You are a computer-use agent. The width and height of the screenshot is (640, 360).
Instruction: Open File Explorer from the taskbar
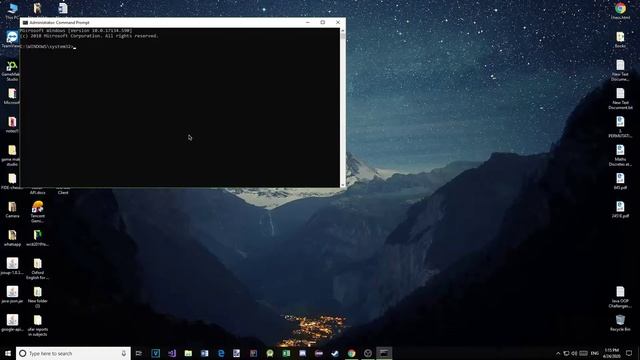click(x=188, y=353)
